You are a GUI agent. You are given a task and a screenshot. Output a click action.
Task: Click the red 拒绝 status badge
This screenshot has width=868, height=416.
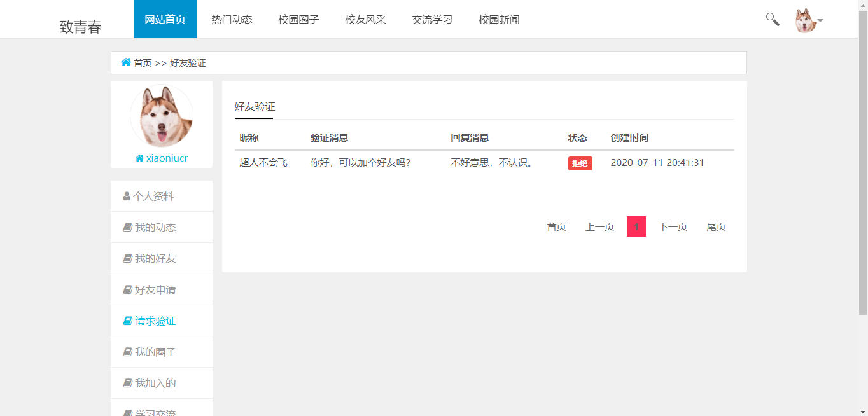coord(580,163)
